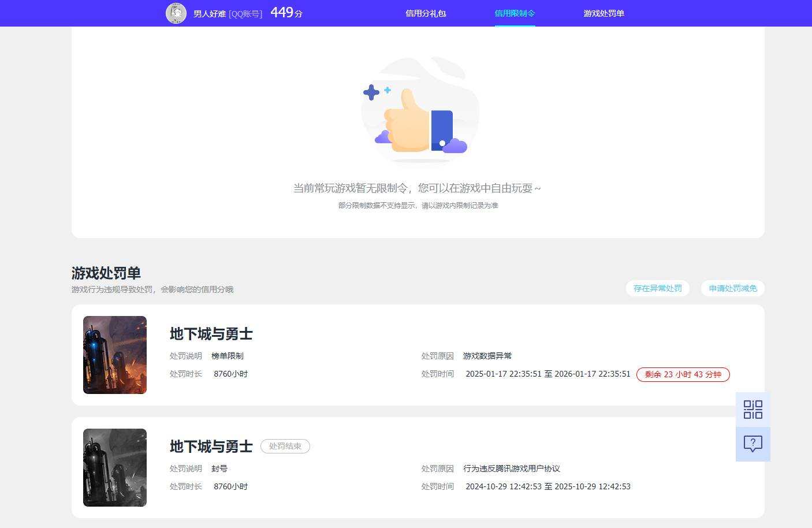The width and height of the screenshot is (812, 528).
Task: Click the username 男人好难
Action: pos(210,13)
